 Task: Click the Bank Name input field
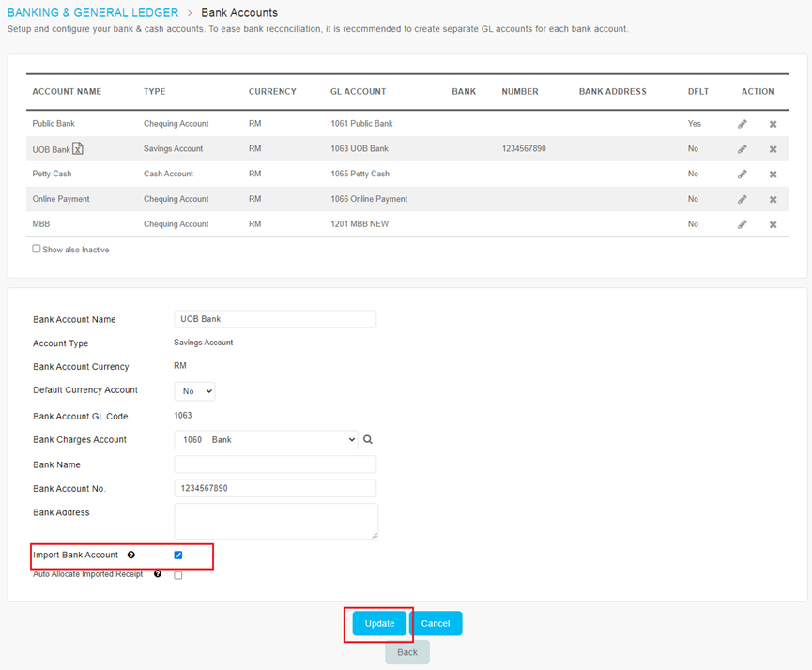tap(275, 464)
